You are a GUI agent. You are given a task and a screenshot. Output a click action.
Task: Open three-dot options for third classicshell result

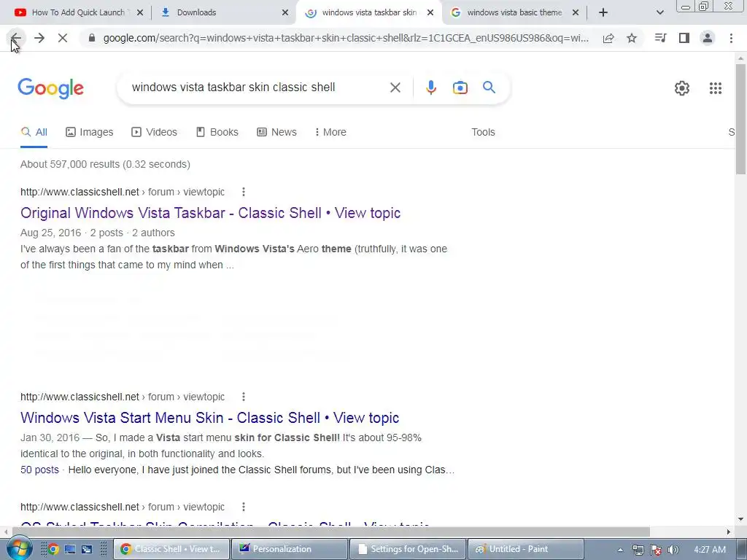coord(244,507)
